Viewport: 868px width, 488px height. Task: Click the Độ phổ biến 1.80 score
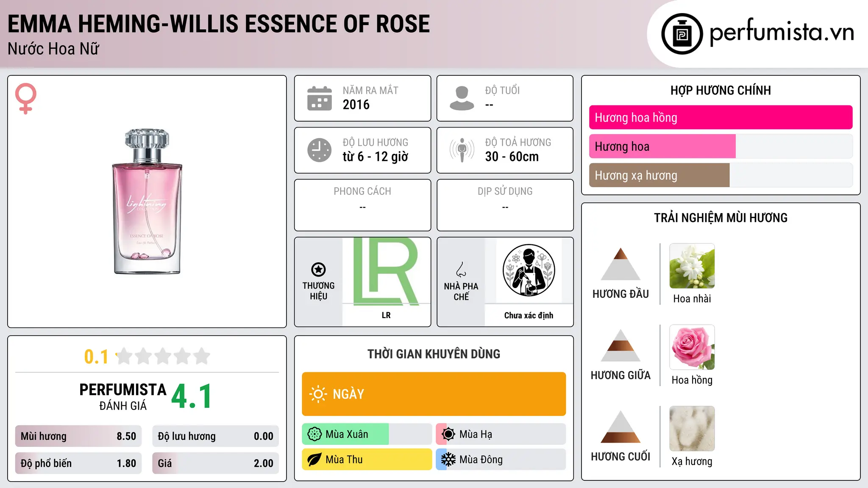coord(78,463)
